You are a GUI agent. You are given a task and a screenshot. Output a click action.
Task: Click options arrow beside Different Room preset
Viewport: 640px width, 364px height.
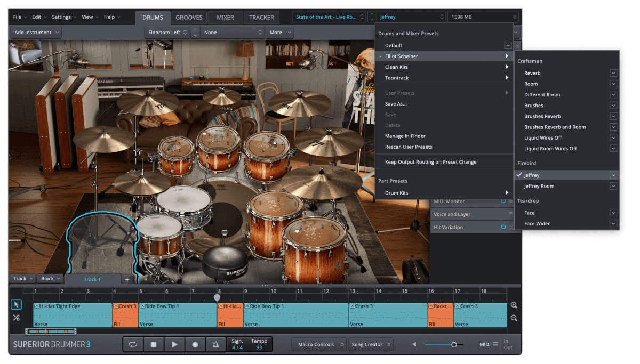[x=613, y=95]
